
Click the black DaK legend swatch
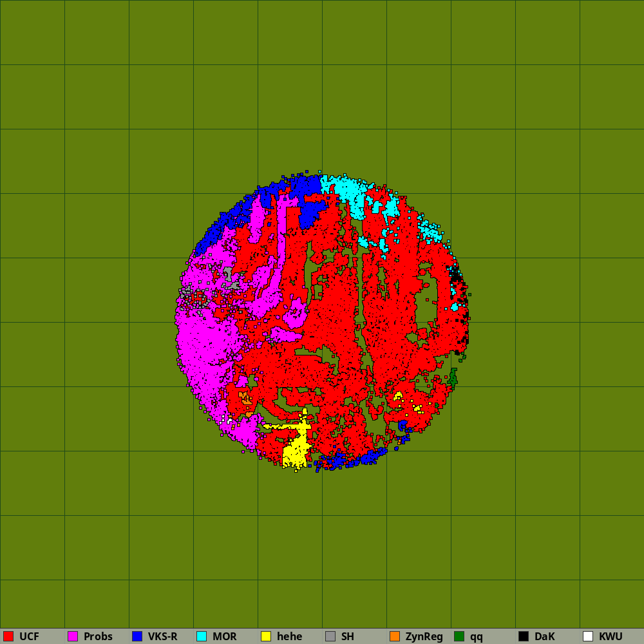[524, 636]
